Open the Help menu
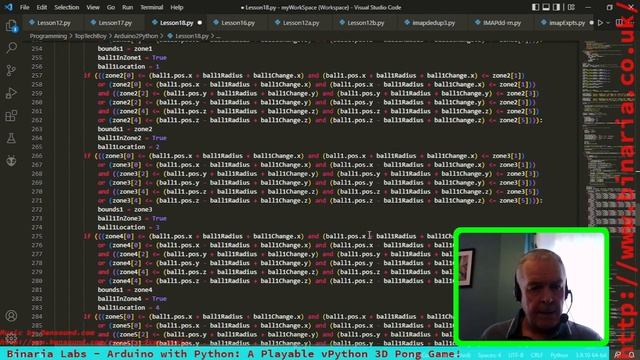This screenshot has height=360, width=640. click(177, 7)
